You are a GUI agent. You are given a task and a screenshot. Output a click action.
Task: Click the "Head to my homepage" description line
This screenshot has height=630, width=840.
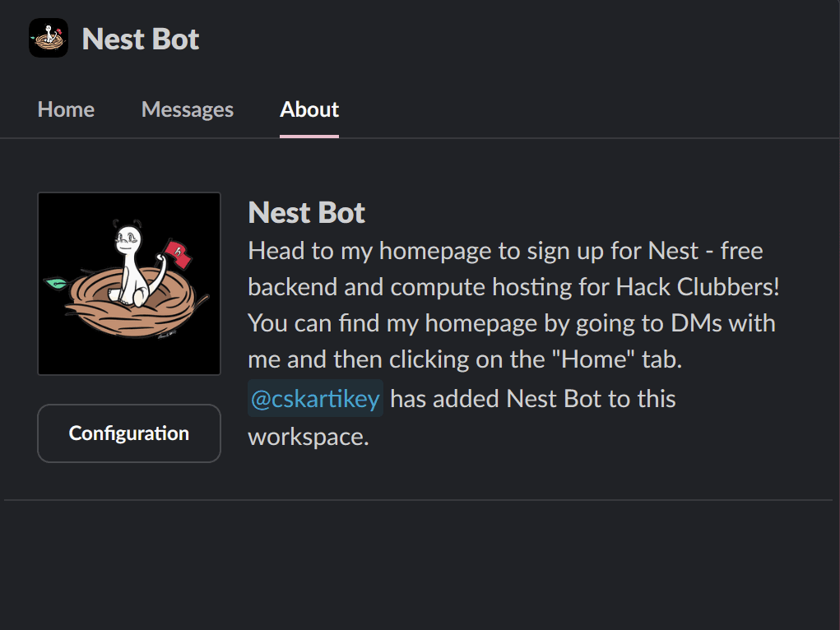[x=505, y=251]
